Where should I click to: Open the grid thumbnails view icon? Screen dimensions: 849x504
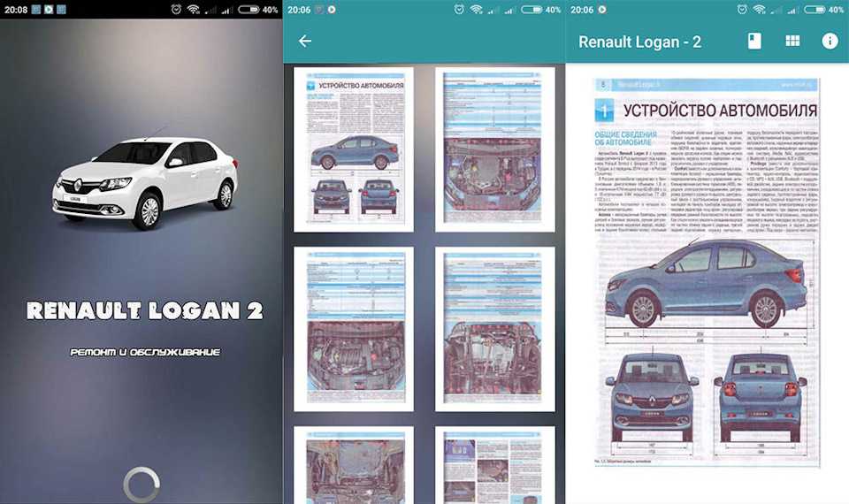[792, 41]
